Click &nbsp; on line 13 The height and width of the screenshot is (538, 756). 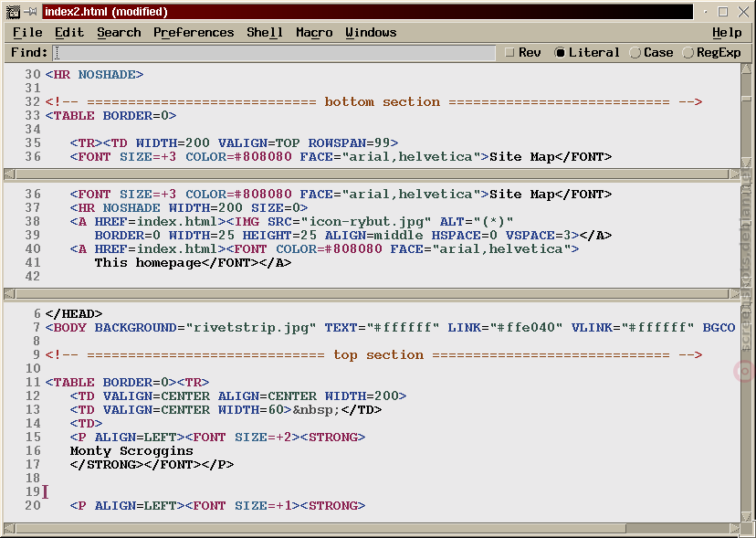[x=316, y=410]
